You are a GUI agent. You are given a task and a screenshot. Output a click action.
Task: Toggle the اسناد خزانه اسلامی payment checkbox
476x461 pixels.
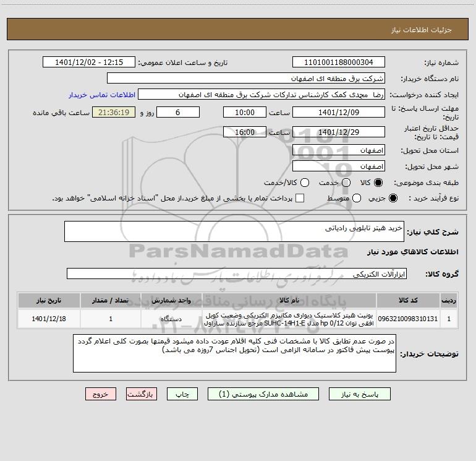pos(300,198)
